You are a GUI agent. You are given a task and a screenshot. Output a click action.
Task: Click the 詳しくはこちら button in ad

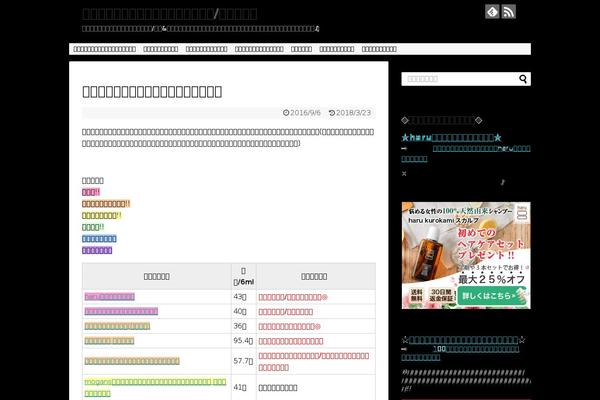[491, 296]
